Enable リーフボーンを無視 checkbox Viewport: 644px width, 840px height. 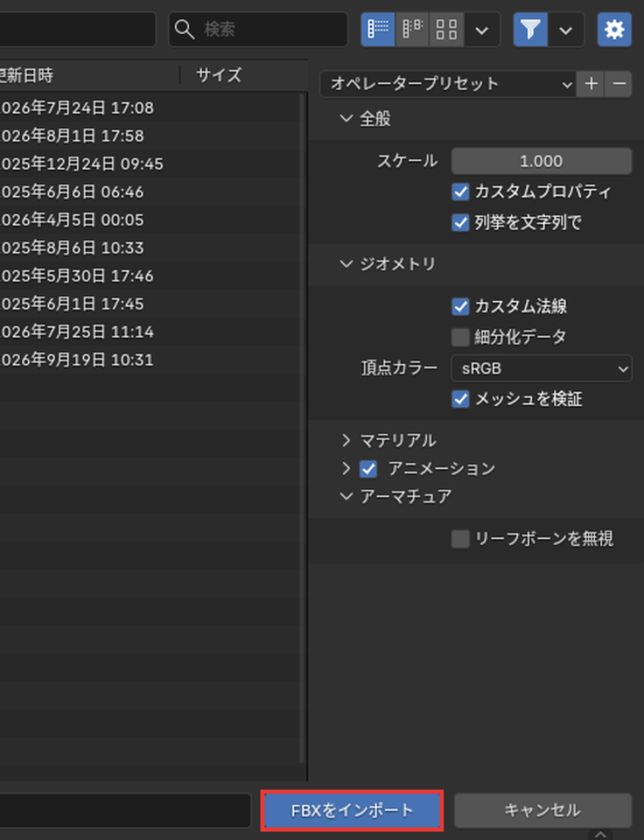click(460, 539)
